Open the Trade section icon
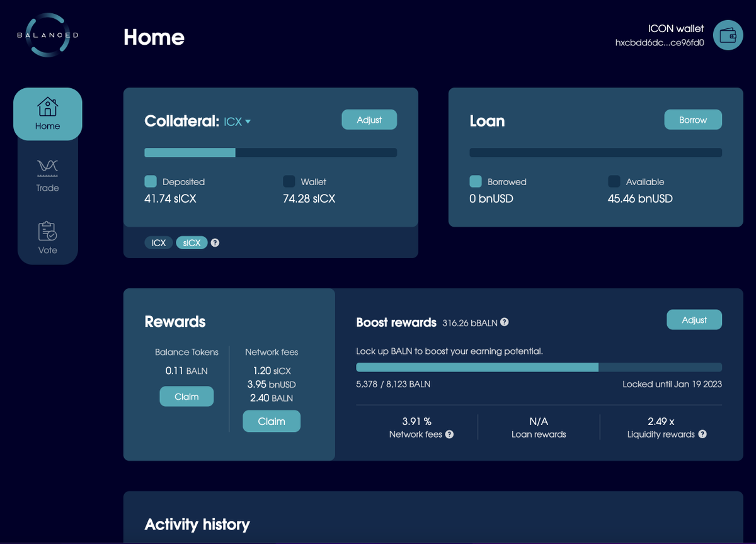The image size is (756, 544). click(48, 167)
